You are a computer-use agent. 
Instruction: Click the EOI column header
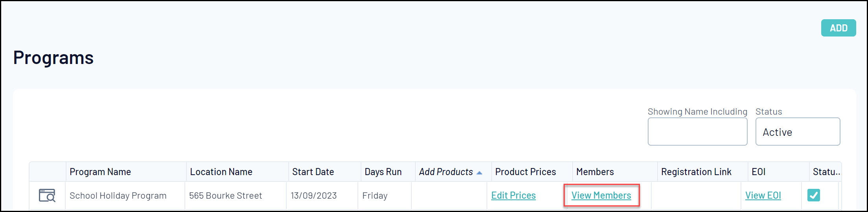pos(758,172)
